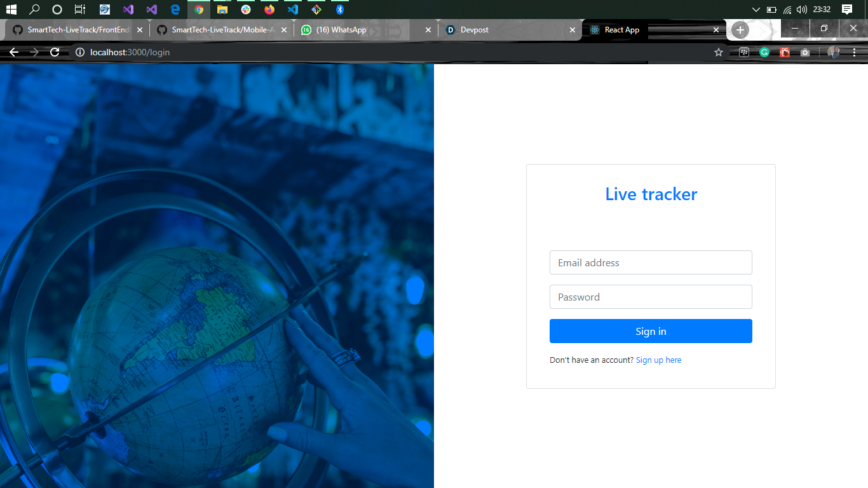Open the BlackBerry extension icon

pos(744,52)
